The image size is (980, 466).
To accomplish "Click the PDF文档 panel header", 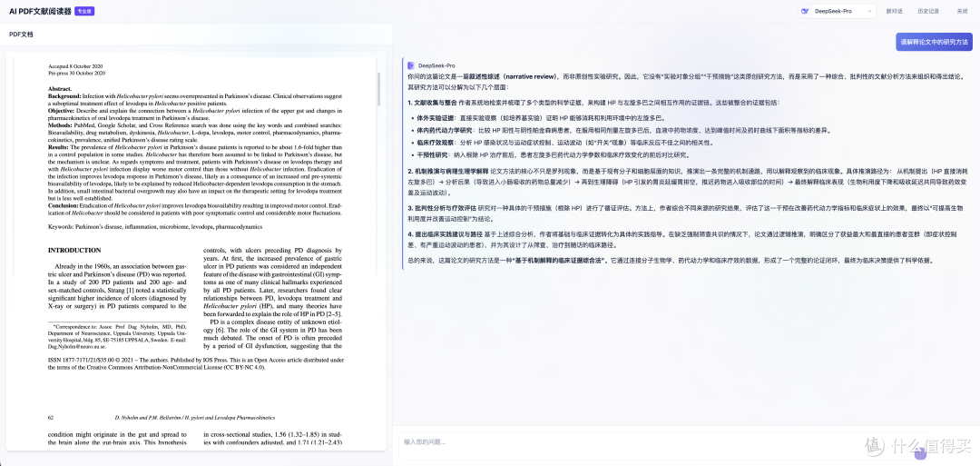I will click(x=21, y=35).
